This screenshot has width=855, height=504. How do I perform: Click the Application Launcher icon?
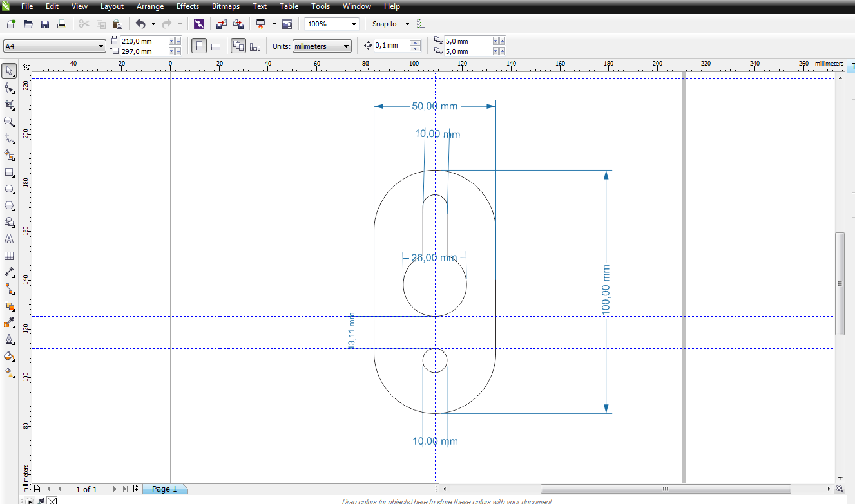[261, 24]
